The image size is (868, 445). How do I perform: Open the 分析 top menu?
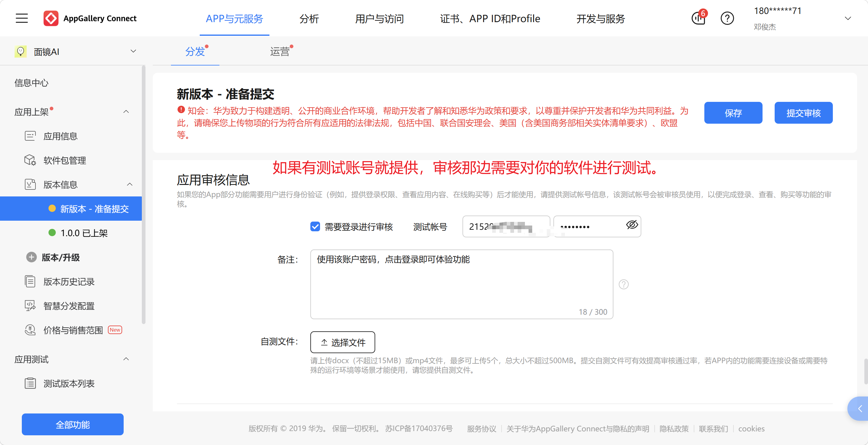point(309,19)
